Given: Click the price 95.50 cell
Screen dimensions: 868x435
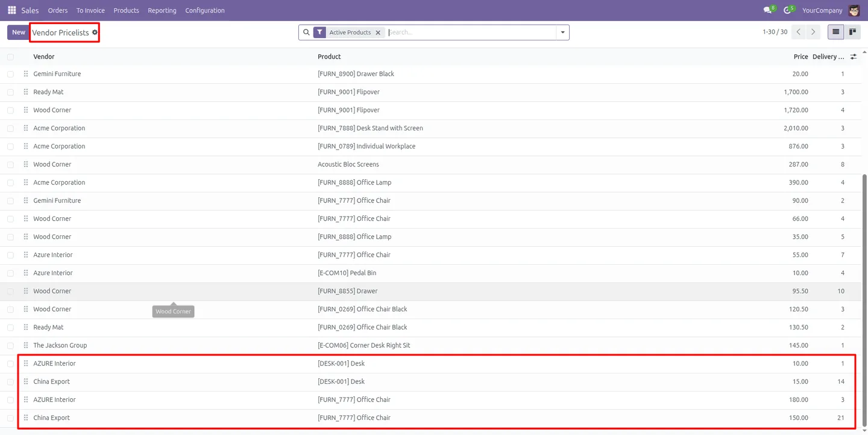Looking at the screenshot, I should [x=800, y=291].
